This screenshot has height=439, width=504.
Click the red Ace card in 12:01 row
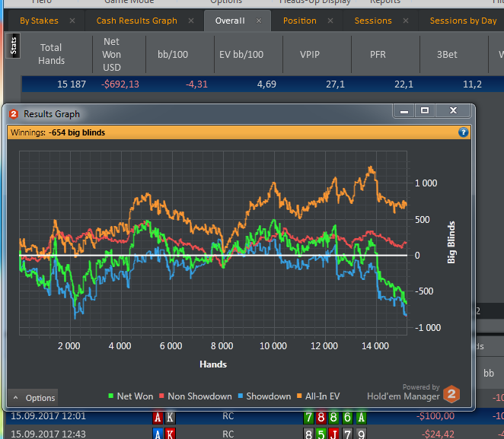click(x=158, y=417)
